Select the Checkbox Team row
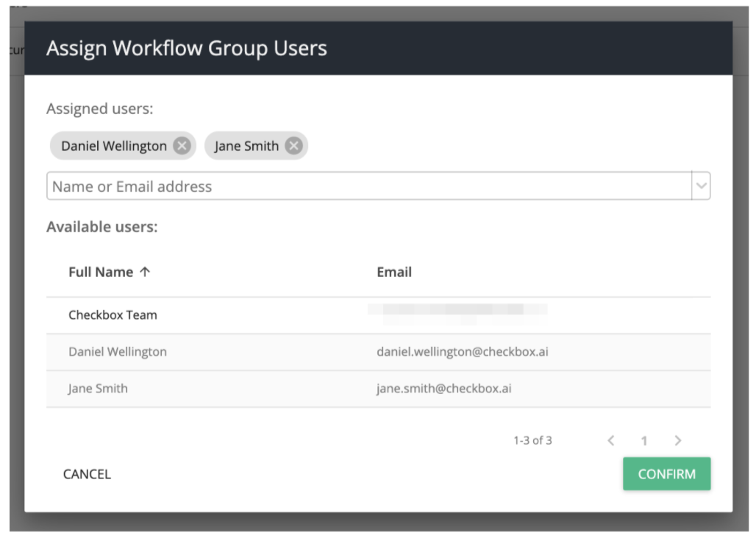The width and height of the screenshot is (756, 538). coord(379,315)
